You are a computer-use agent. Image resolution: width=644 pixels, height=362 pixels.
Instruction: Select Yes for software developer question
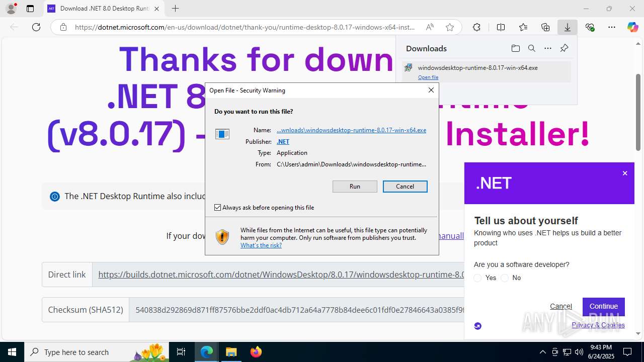(478, 278)
